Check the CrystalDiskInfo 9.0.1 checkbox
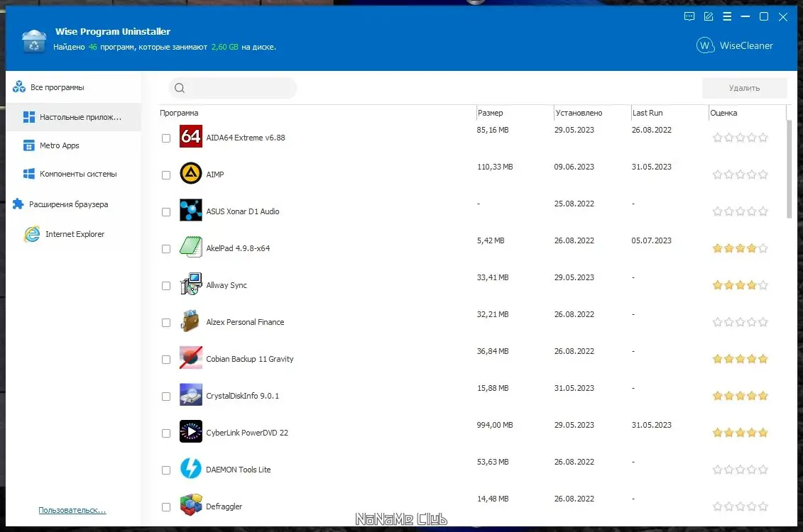Image resolution: width=803 pixels, height=532 pixels. (166, 396)
